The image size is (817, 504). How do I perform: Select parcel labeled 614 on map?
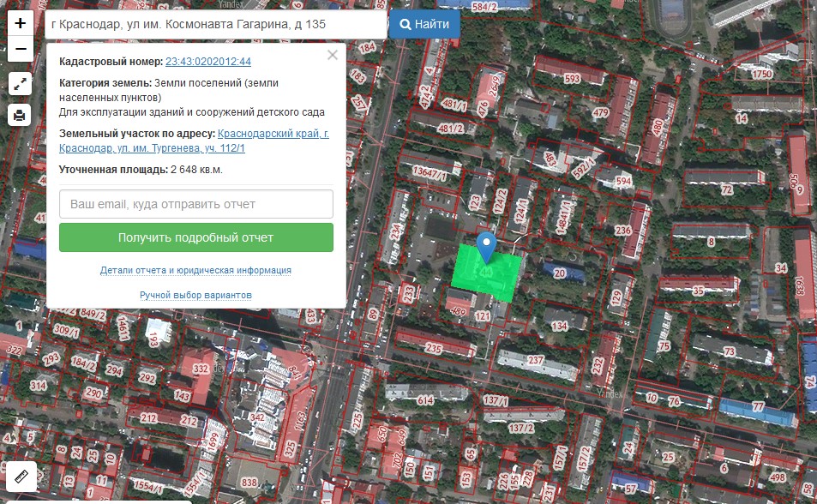(425, 400)
